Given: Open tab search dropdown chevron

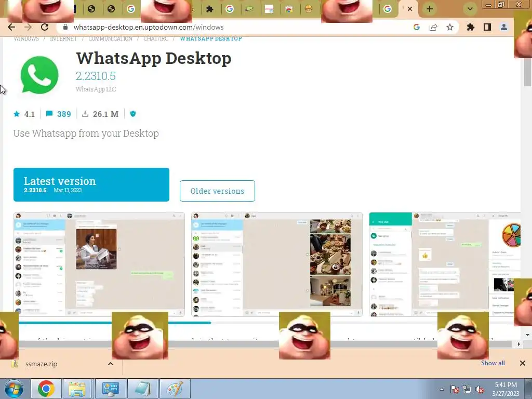Looking at the screenshot, I should pyautogui.click(x=470, y=9).
